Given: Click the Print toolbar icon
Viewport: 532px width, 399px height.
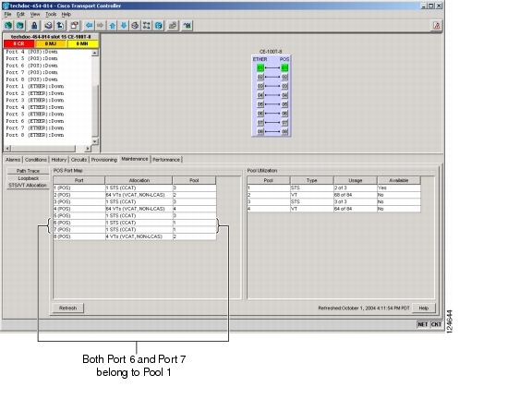Looking at the screenshot, I should coord(49,26).
